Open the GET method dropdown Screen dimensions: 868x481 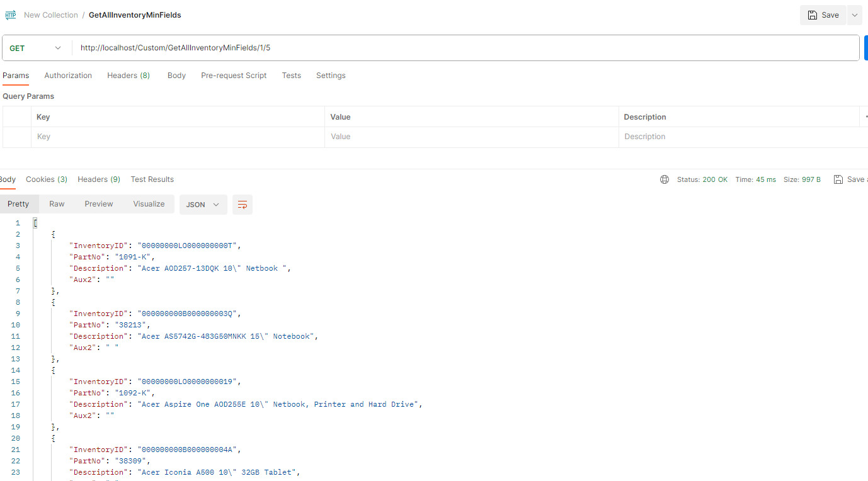(36, 48)
